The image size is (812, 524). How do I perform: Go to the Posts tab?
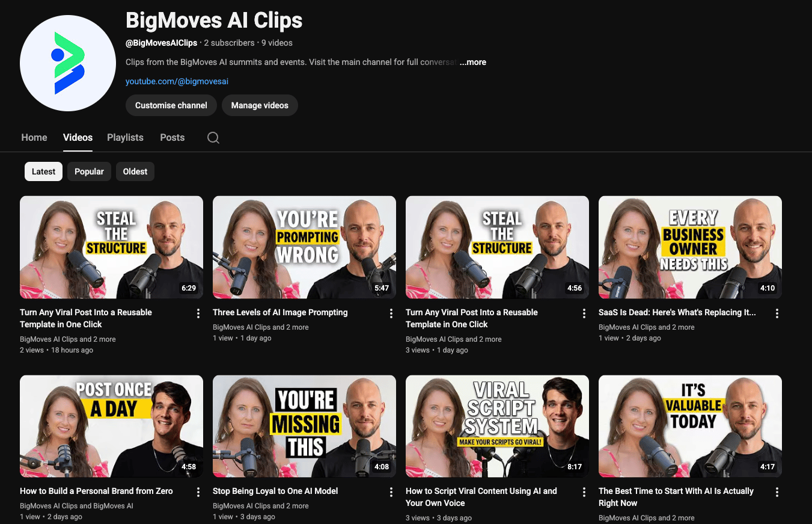pyautogui.click(x=172, y=138)
